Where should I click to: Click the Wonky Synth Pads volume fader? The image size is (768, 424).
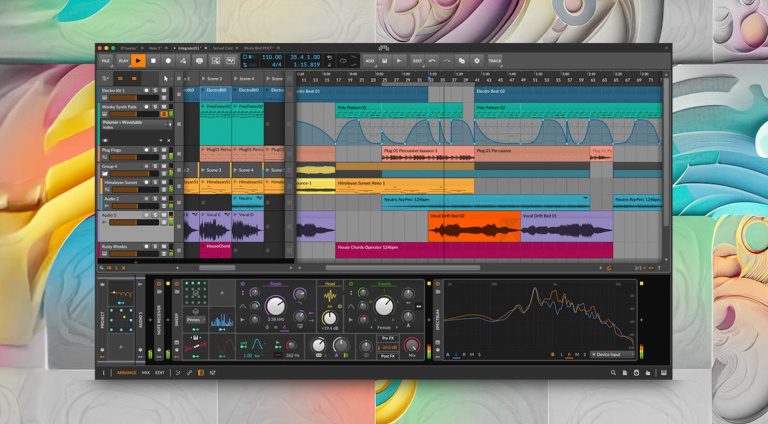pos(135,114)
